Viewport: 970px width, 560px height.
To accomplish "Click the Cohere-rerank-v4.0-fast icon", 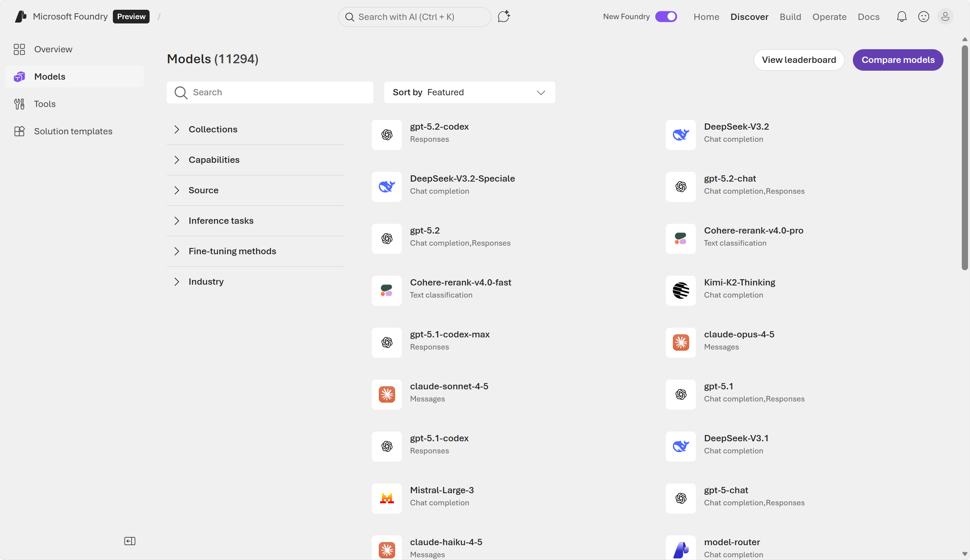I will (387, 291).
